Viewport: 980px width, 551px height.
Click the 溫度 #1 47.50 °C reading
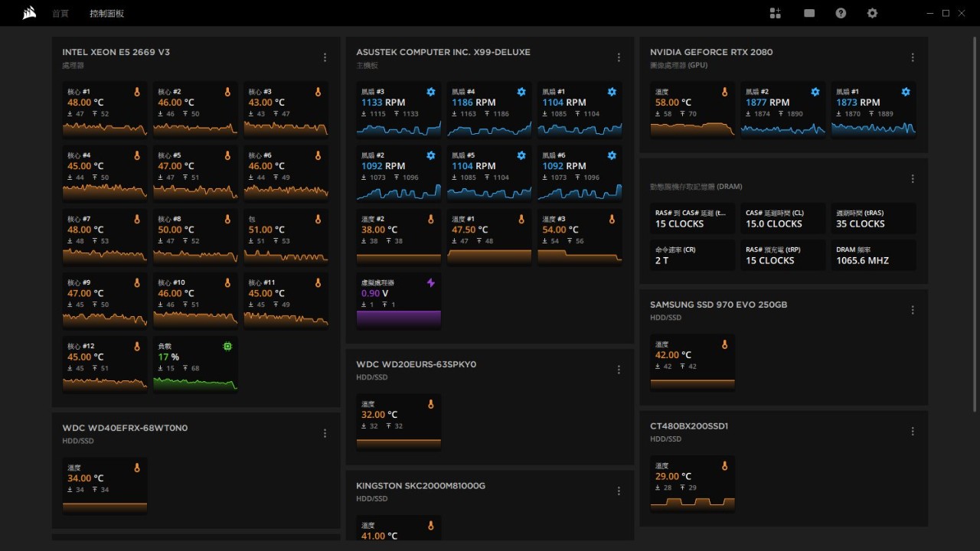pos(469,230)
